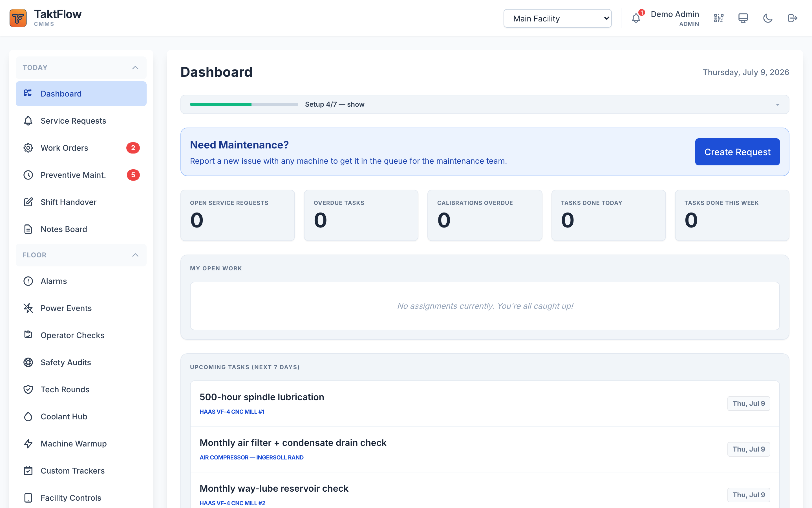The width and height of the screenshot is (812, 508).
Task: Log out using the exit icon
Action: [x=793, y=18]
